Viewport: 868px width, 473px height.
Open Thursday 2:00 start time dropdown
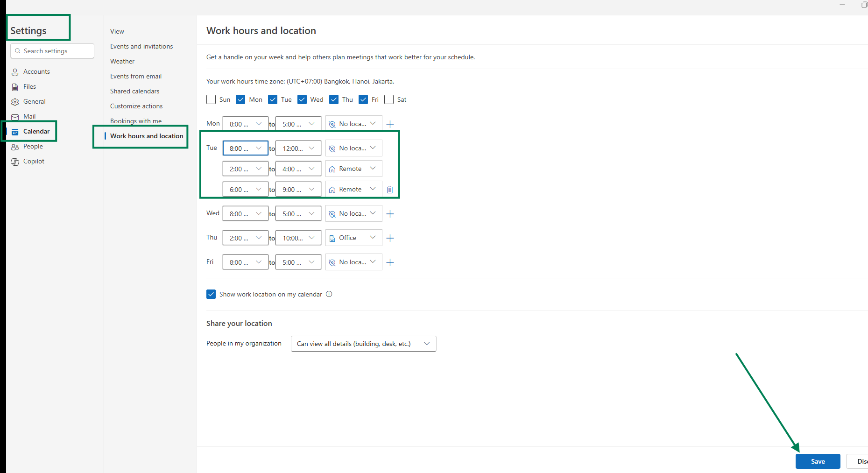click(246, 238)
